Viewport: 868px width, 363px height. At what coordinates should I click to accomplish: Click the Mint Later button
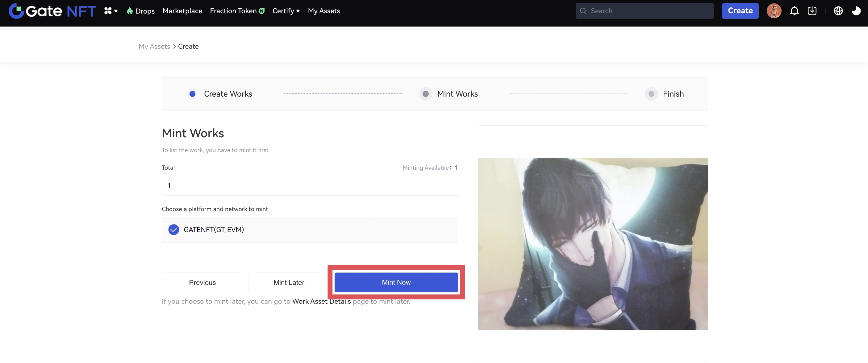tap(289, 282)
